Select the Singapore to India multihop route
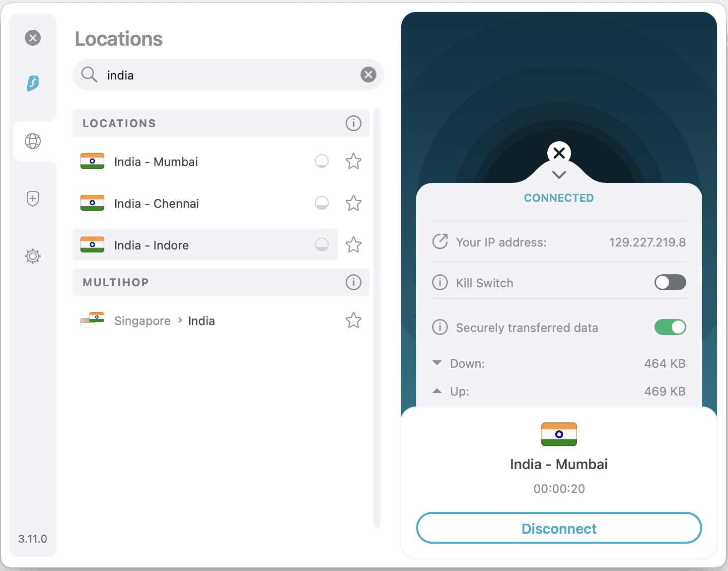The height and width of the screenshot is (571, 728). click(x=164, y=321)
